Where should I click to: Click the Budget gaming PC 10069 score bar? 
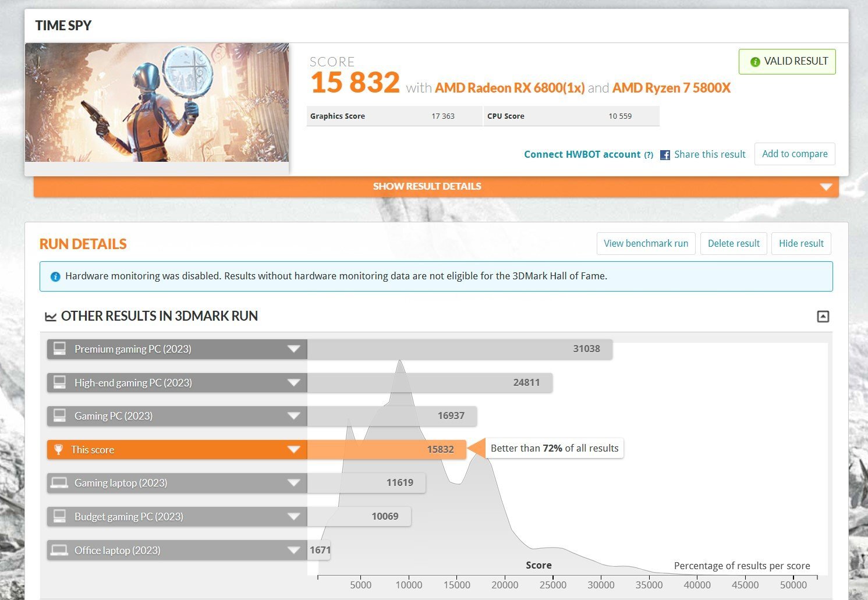coord(359,517)
